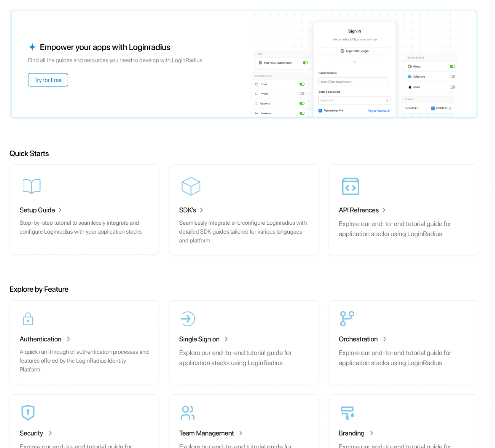
Task: Click the Salesforce cloud logo
Action: coord(410,77)
